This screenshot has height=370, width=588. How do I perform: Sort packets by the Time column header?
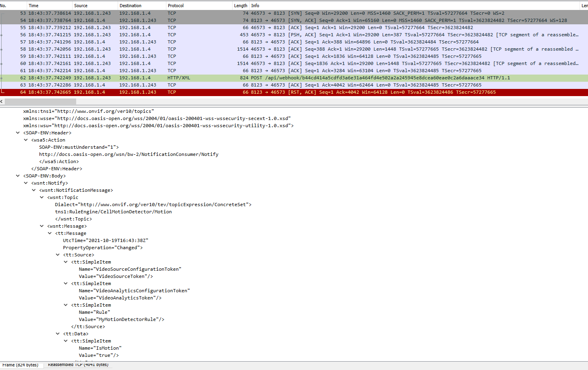pos(49,6)
